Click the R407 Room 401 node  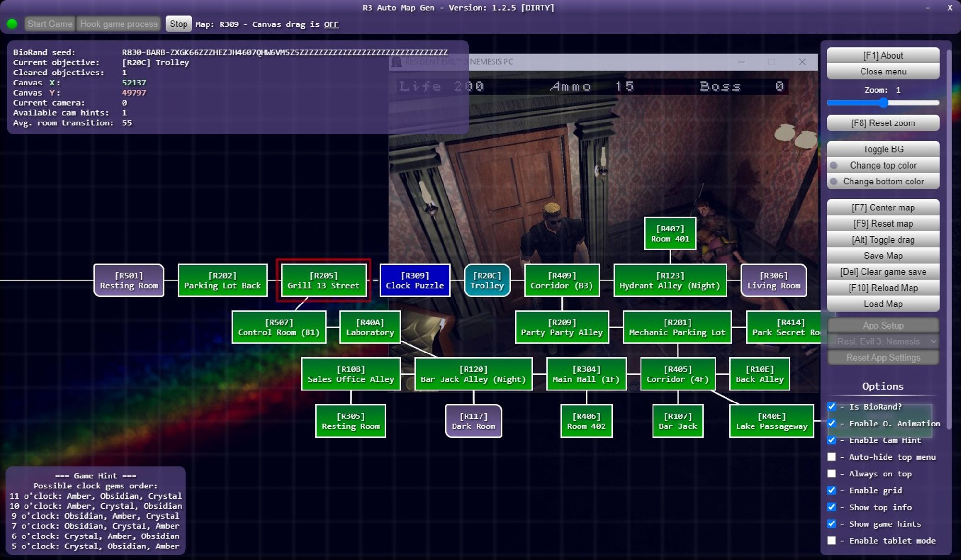pyautogui.click(x=670, y=233)
